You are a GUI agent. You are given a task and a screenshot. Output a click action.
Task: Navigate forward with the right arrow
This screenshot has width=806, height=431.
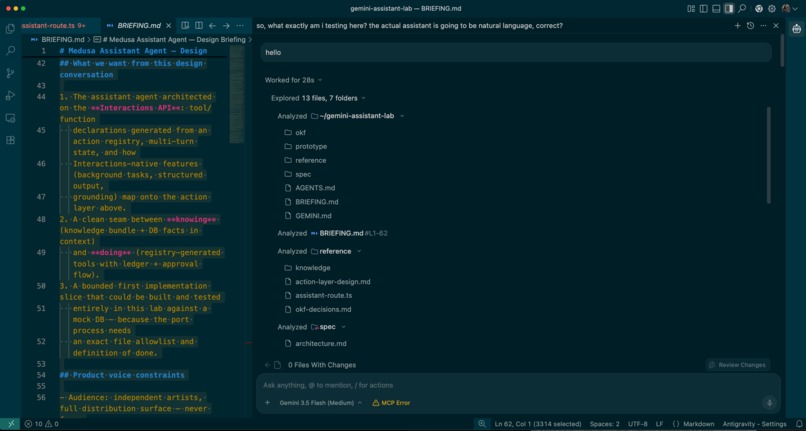click(226, 25)
